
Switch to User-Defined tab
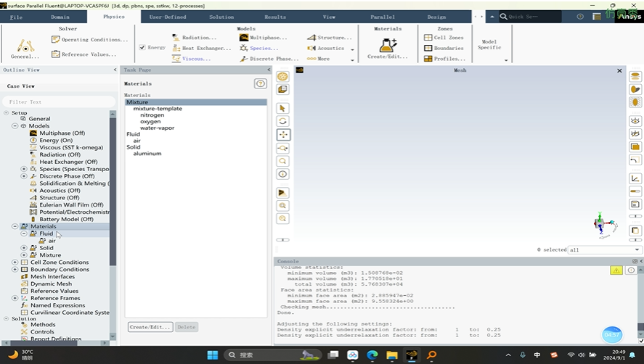168,17
